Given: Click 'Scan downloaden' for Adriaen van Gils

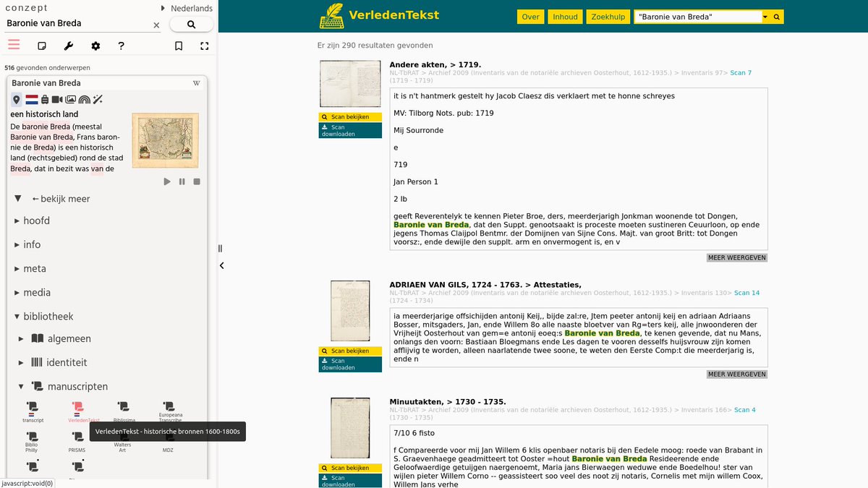Looking at the screenshot, I should pos(350,364).
